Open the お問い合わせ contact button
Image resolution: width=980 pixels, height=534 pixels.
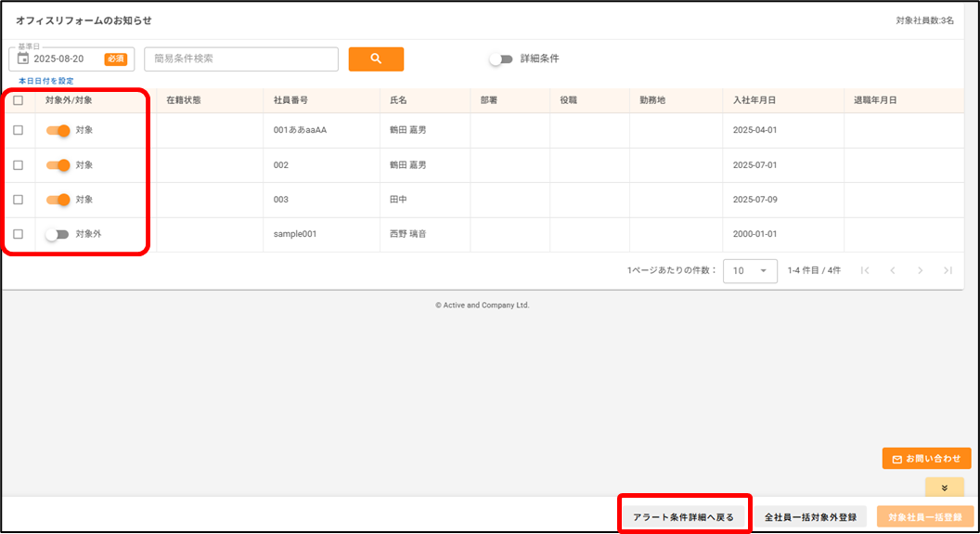tap(926, 459)
